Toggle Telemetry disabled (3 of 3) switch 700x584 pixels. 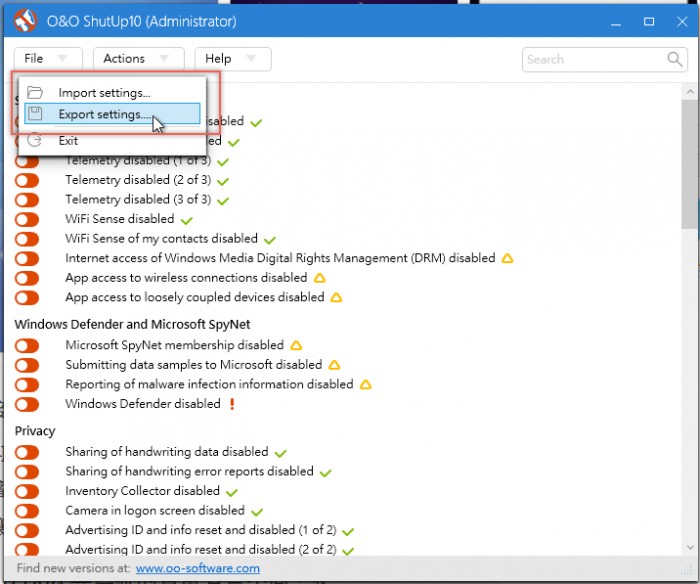click(27, 200)
